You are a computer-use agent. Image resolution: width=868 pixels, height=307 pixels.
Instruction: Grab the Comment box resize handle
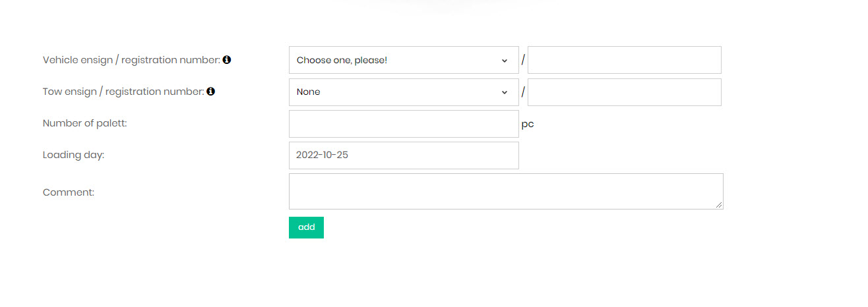[720, 206]
